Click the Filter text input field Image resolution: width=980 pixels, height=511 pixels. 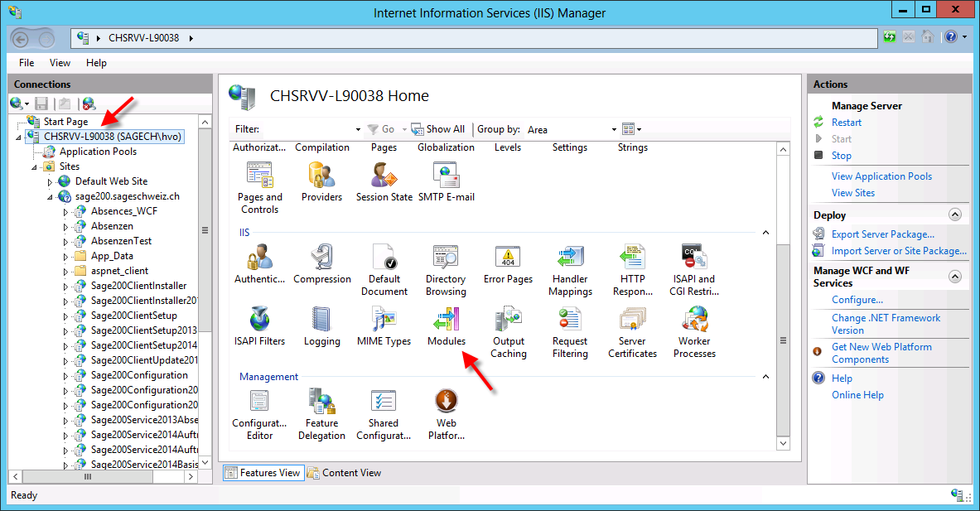click(x=307, y=129)
